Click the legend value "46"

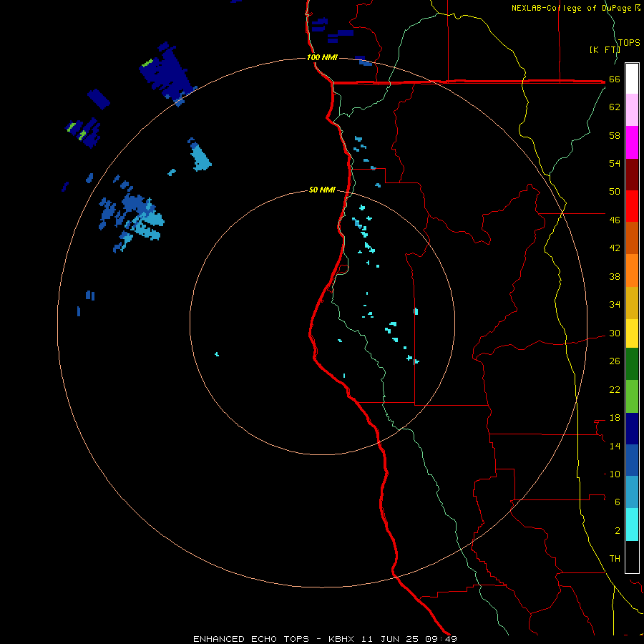[615, 220]
